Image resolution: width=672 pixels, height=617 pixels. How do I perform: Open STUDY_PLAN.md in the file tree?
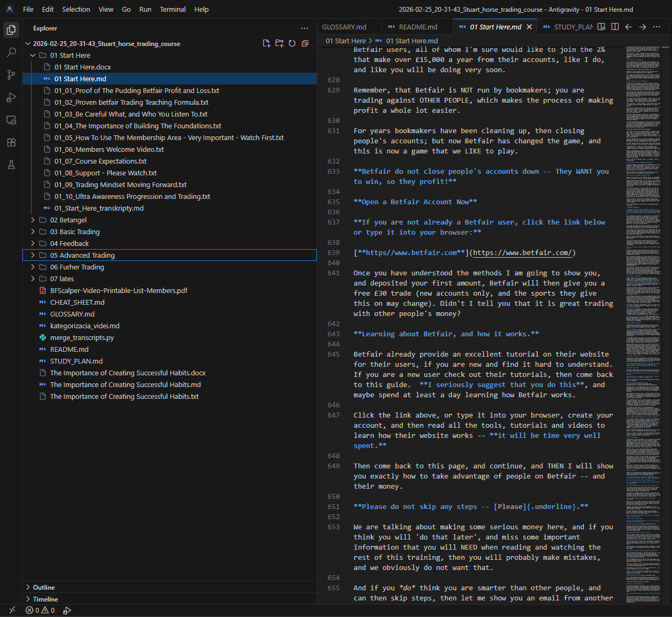click(76, 361)
